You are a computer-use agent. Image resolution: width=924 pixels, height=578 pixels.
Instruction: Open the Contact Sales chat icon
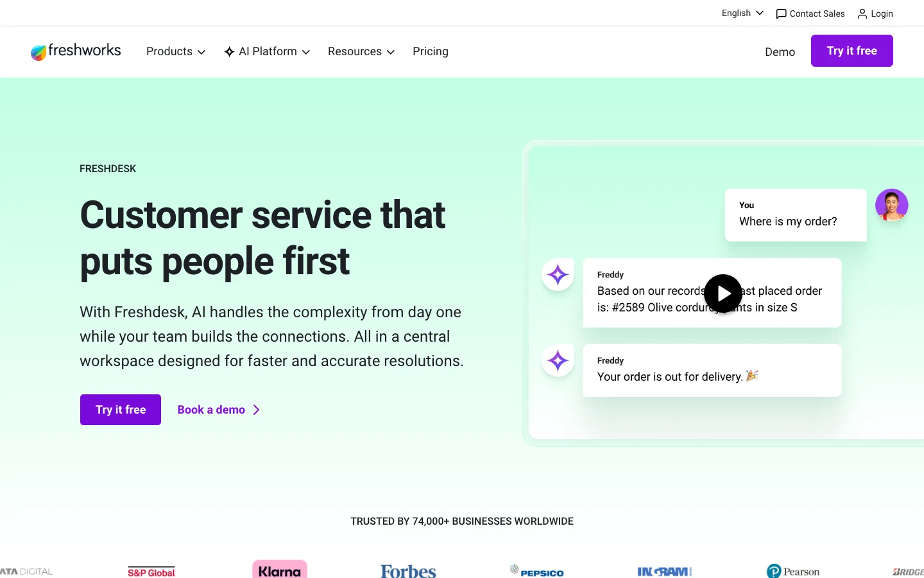pyautogui.click(x=781, y=13)
